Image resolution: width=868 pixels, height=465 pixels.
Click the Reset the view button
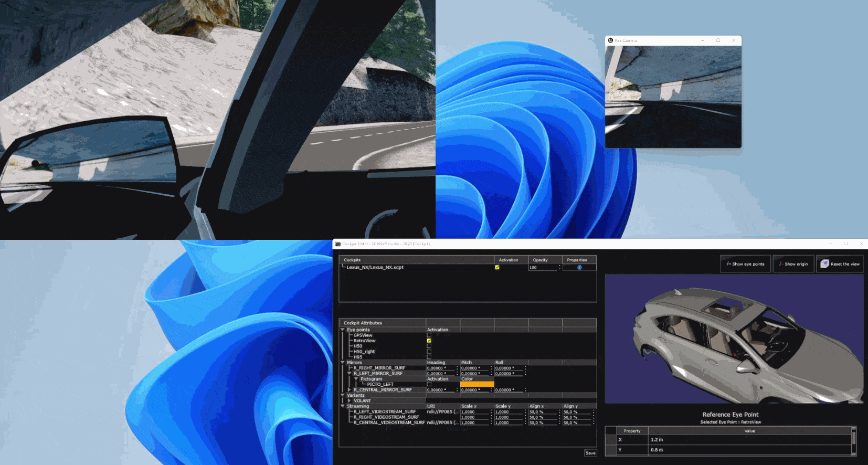pos(840,264)
